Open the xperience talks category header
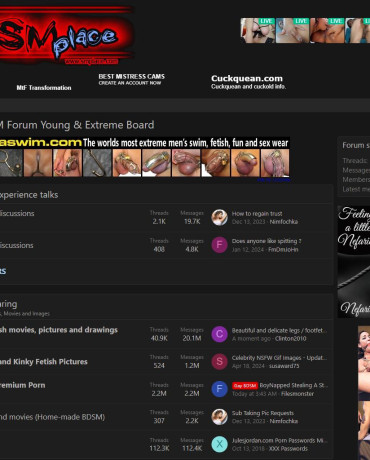The image size is (370, 460). click(x=29, y=195)
